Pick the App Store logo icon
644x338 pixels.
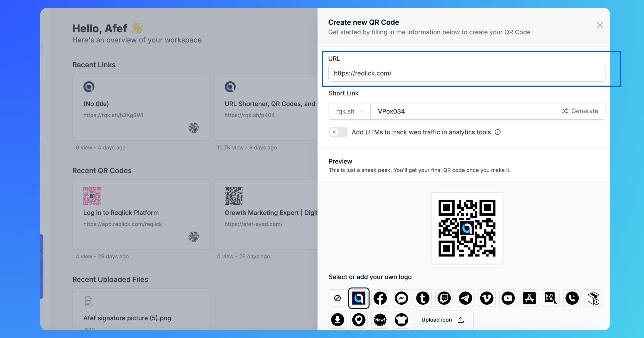[x=529, y=298]
